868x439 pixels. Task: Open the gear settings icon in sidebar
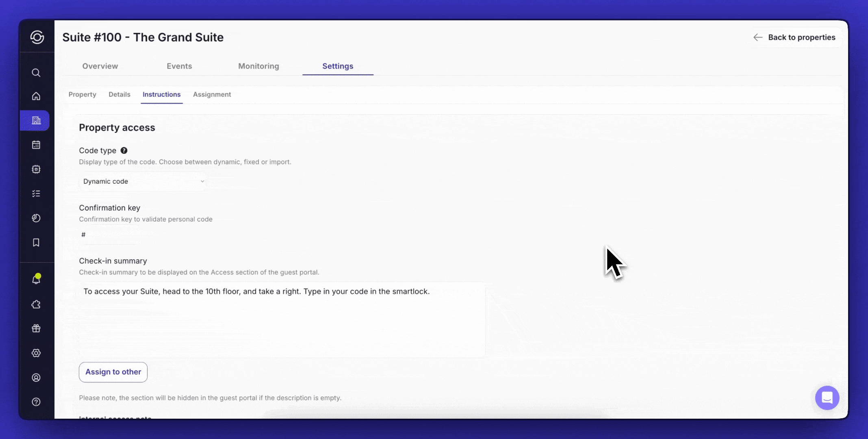pos(36,353)
